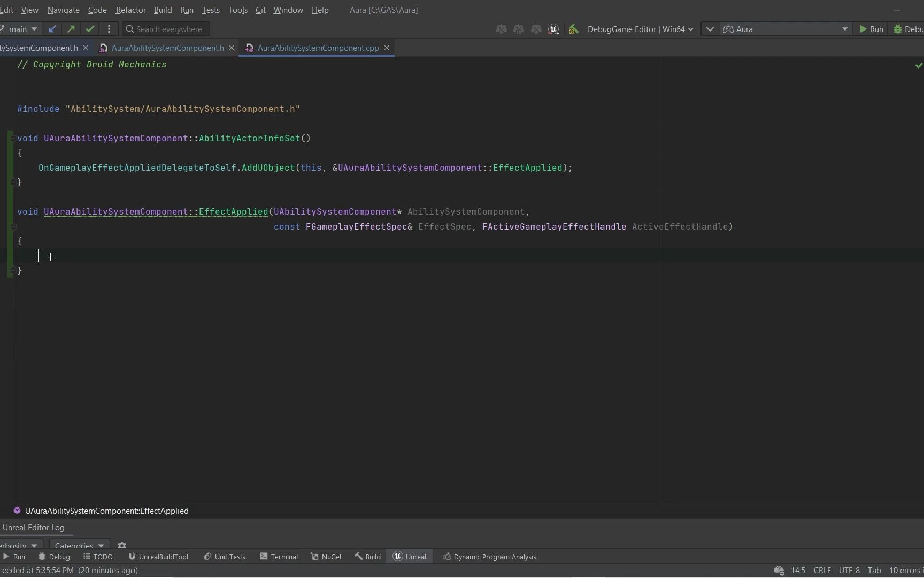Collapse the EffectApplied function fold marker
This screenshot has height=578, width=924.
point(13,227)
